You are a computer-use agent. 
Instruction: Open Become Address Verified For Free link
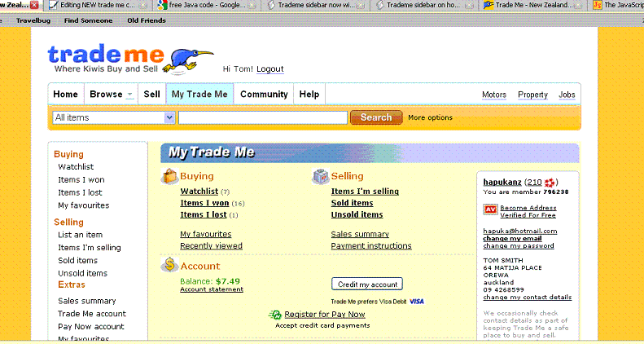click(x=528, y=211)
